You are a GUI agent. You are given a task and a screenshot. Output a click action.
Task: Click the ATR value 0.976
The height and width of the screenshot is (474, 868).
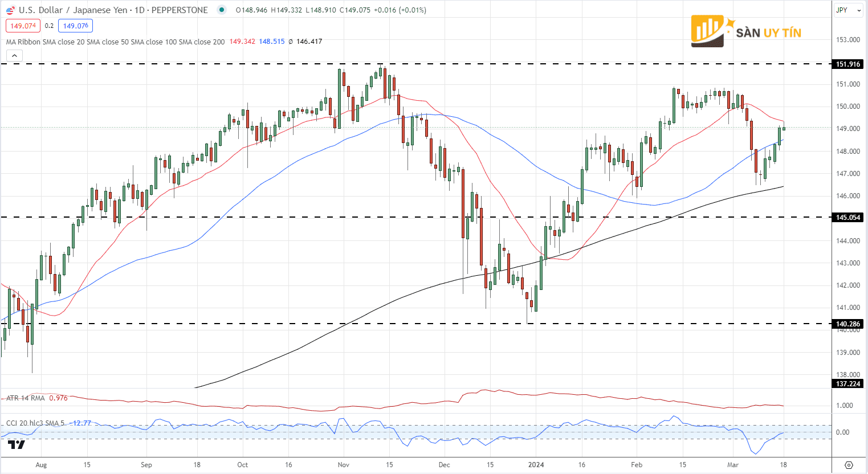[x=58, y=398]
